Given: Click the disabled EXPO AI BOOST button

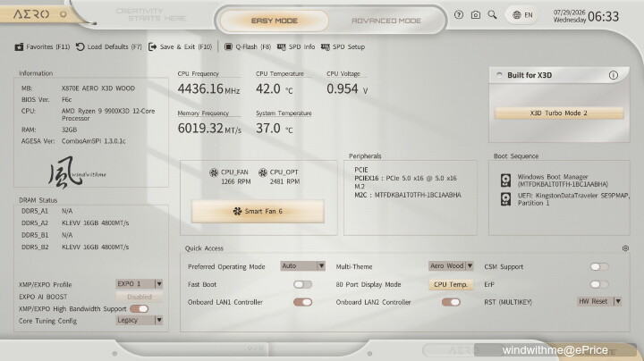Looking at the screenshot, I should (140, 297).
